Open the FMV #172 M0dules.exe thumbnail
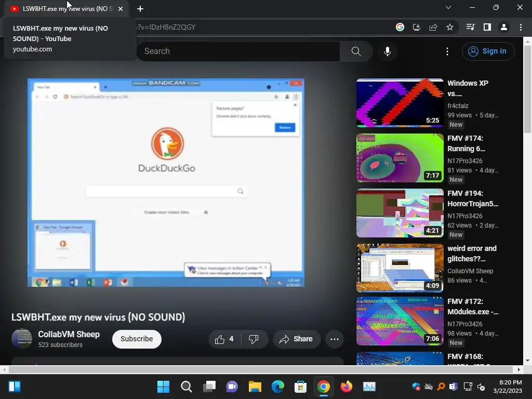This screenshot has width=532, height=399. [400, 321]
